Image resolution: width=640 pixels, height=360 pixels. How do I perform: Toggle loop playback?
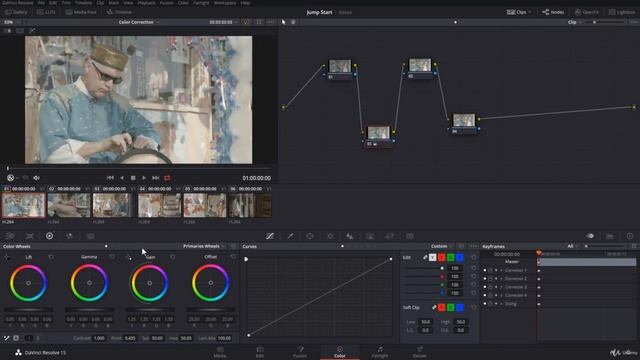167,178
